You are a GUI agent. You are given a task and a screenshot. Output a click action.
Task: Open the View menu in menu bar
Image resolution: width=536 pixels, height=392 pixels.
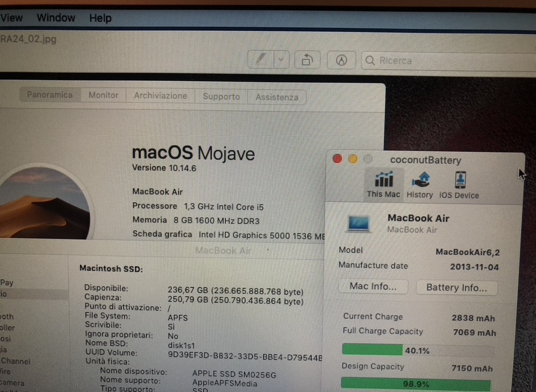[x=11, y=18]
